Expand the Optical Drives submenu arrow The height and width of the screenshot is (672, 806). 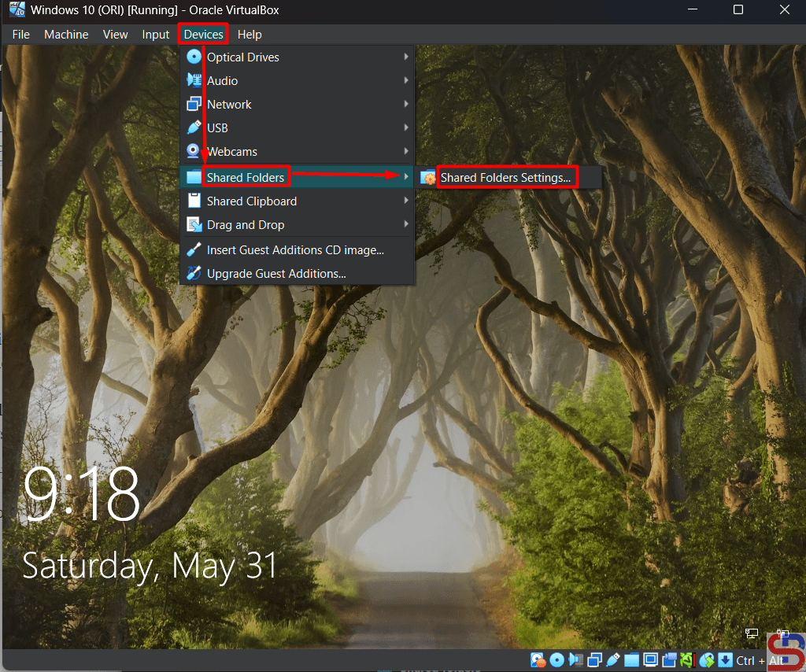click(x=406, y=57)
